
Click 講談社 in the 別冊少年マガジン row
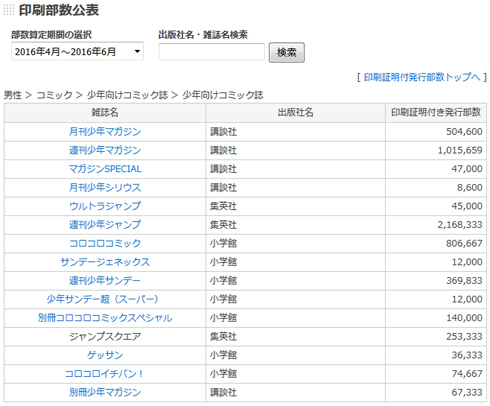coord(223,392)
